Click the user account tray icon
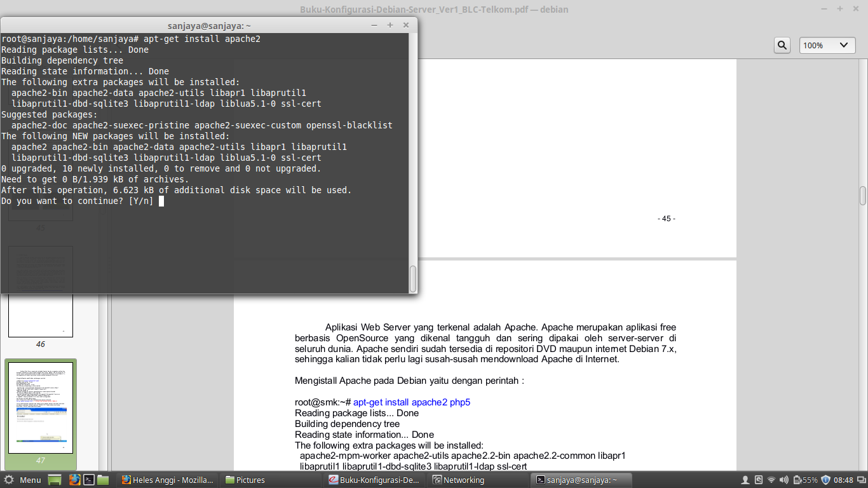 click(x=746, y=480)
